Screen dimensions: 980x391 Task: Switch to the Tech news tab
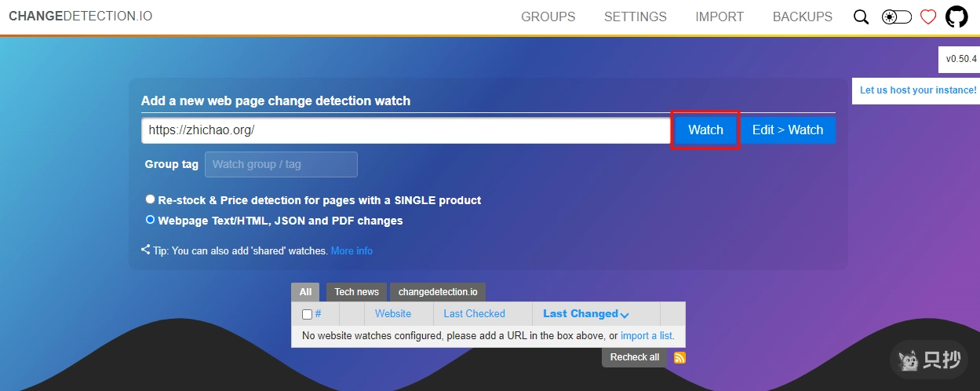(x=356, y=292)
